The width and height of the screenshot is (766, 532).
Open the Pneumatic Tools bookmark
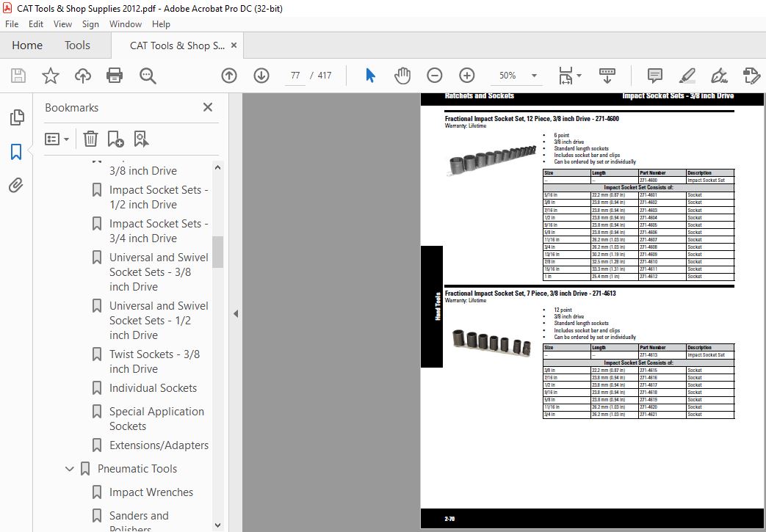click(x=137, y=469)
